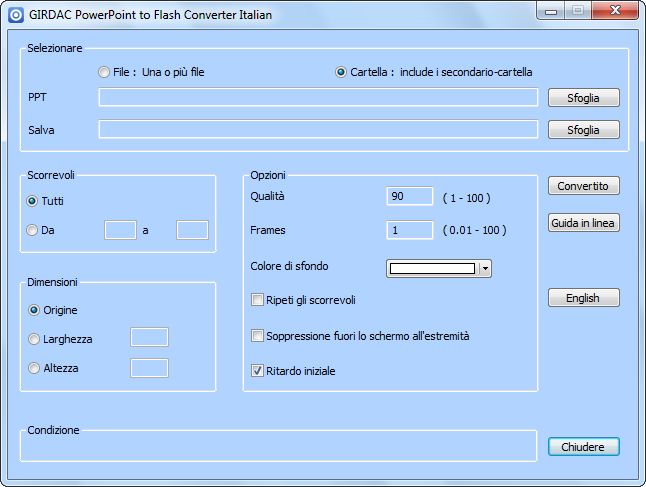The width and height of the screenshot is (646, 487).
Task: Select the Cartella radio option
Action: (341, 72)
